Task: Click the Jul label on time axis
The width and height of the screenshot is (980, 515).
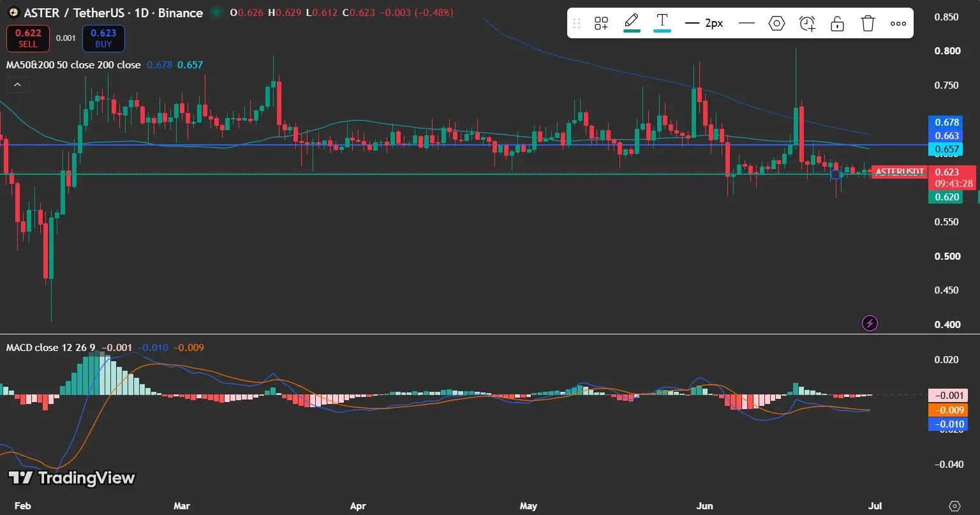Action: pos(875,505)
